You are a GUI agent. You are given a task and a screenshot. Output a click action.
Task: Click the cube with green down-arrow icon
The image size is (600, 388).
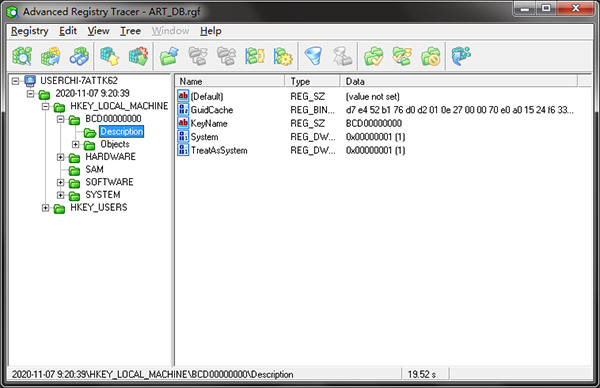[138, 56]
